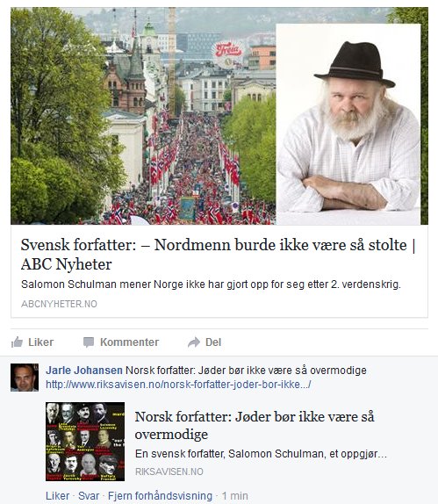Open the Jarle Johansen profile name link
This screenshot has width=438, height=504.
(84, 371)
